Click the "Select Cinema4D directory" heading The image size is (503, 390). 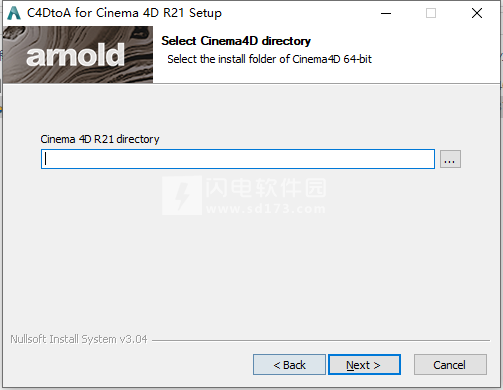coord(236,41)
